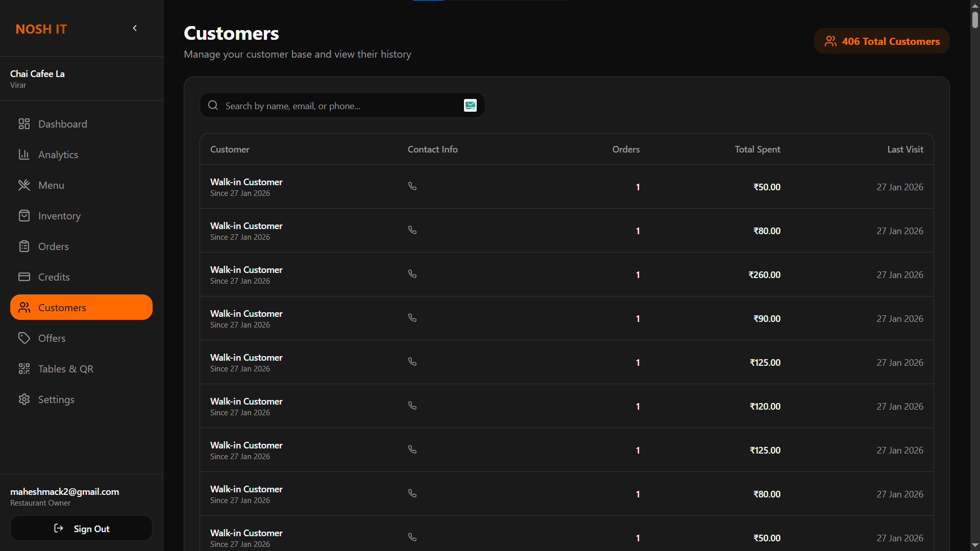Select the Credits card icon
The image size is (980, 551).
[x=24, y=277]
